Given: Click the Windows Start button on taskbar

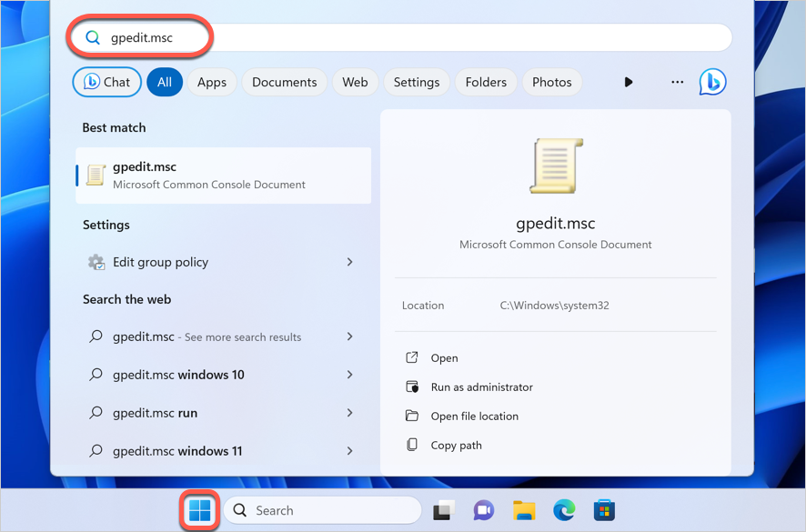Looking at the screenshot, I should tap(199, 510).
